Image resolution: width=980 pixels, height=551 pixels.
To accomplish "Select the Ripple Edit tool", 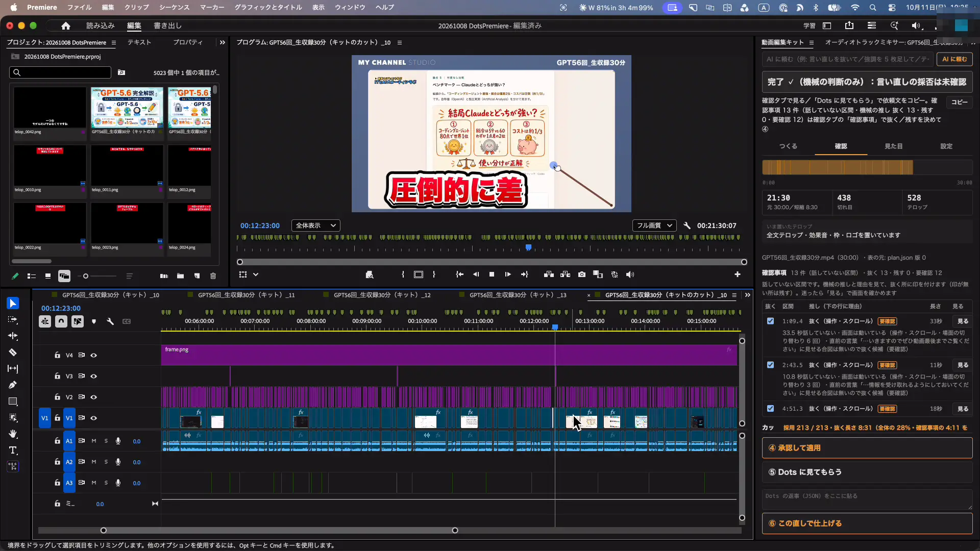I will 13,336.
